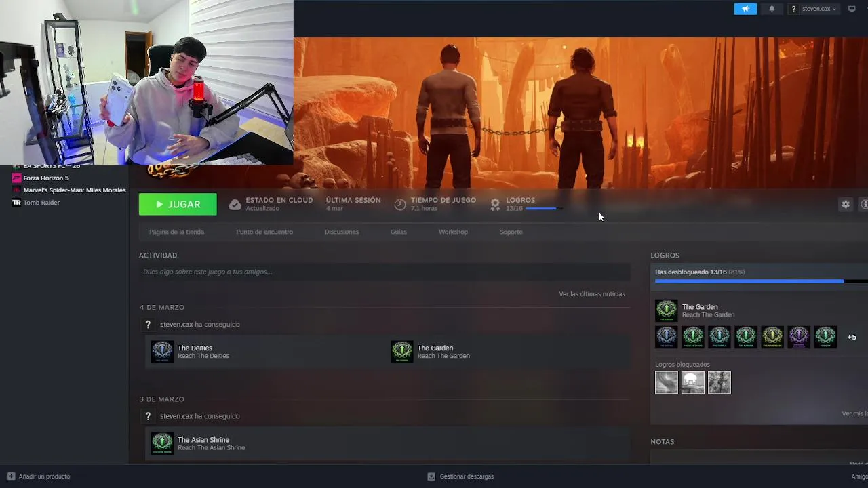Click The Deities achievement icon in activity
The height and width of the screenshot is (488, 868).
pyautogui.click(x=162, y=352)
